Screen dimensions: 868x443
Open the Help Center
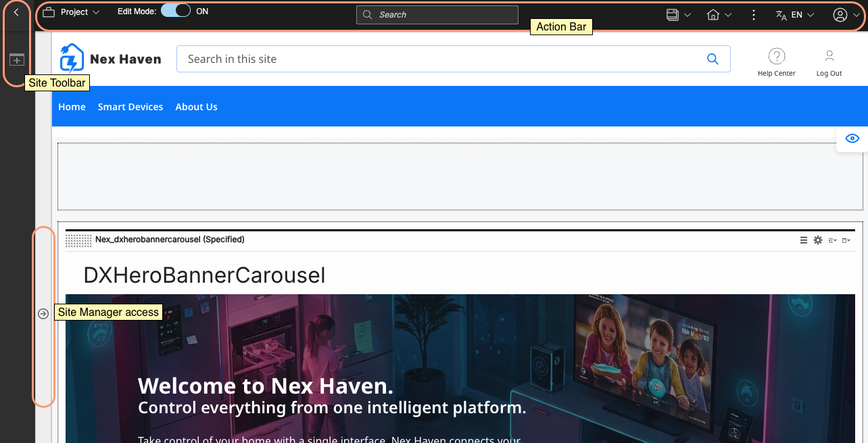(776, 62)
